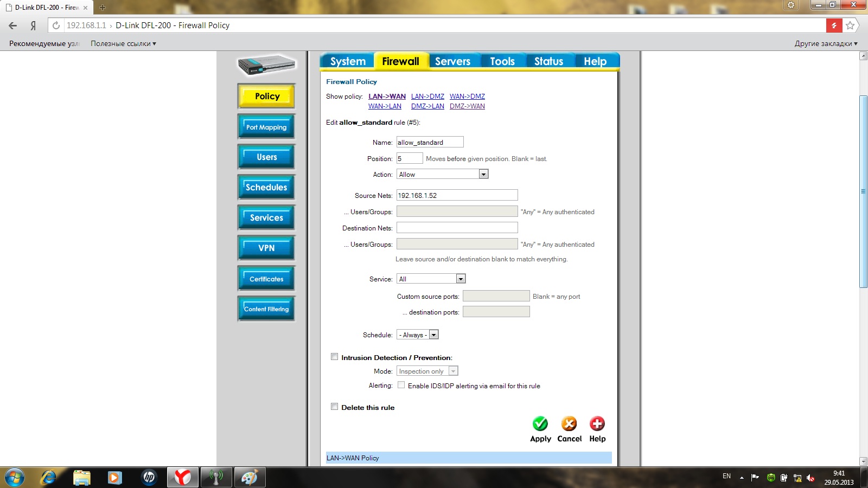Screen dimensions: 868x488
Task: Click the network tray icon
Action: pos(797,478)
